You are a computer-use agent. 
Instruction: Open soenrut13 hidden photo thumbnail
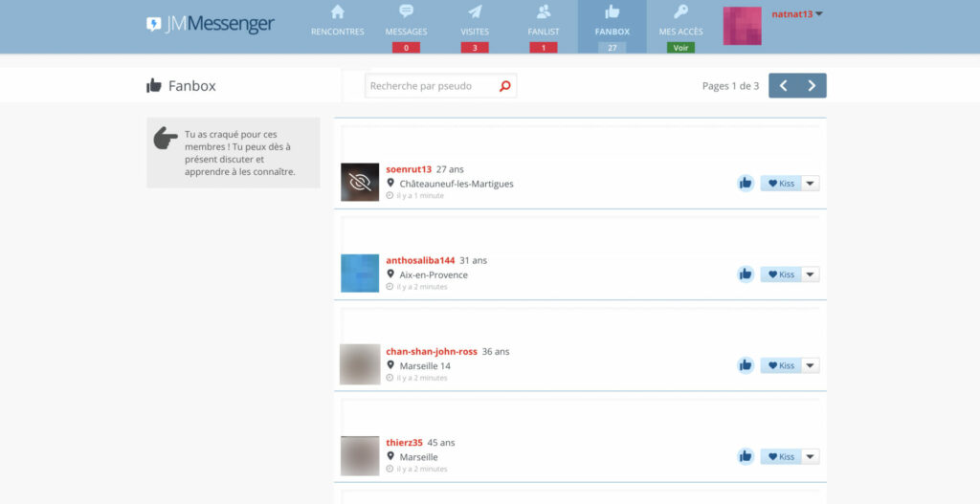pyautogui.click(x=360, y=183)
